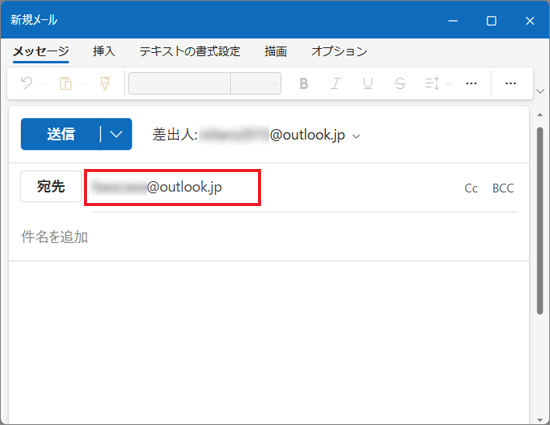Screen dimensions: 550x425
Task: Click the 送信 send button
Action: pos(61,134)
